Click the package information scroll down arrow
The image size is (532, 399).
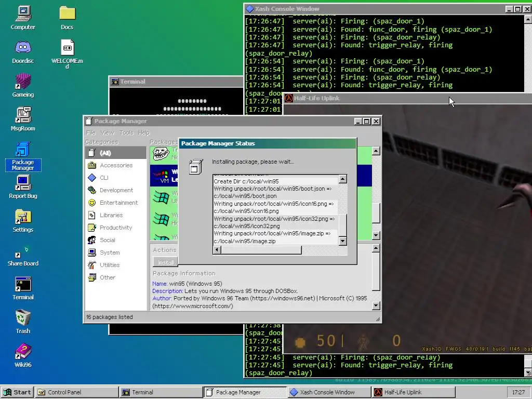coord(376,305)
